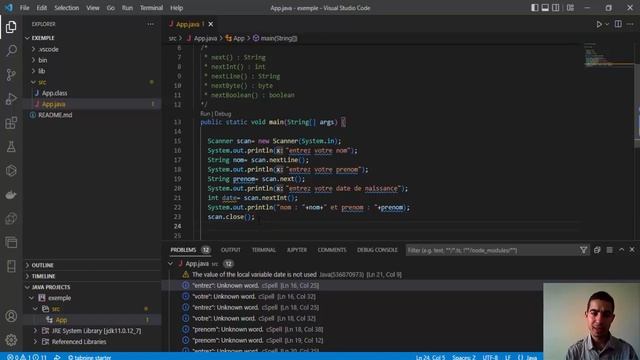This screenshot has height=360, width=640.
Task: Open the Explorer view in activity bar
Action: coord(11,27)
